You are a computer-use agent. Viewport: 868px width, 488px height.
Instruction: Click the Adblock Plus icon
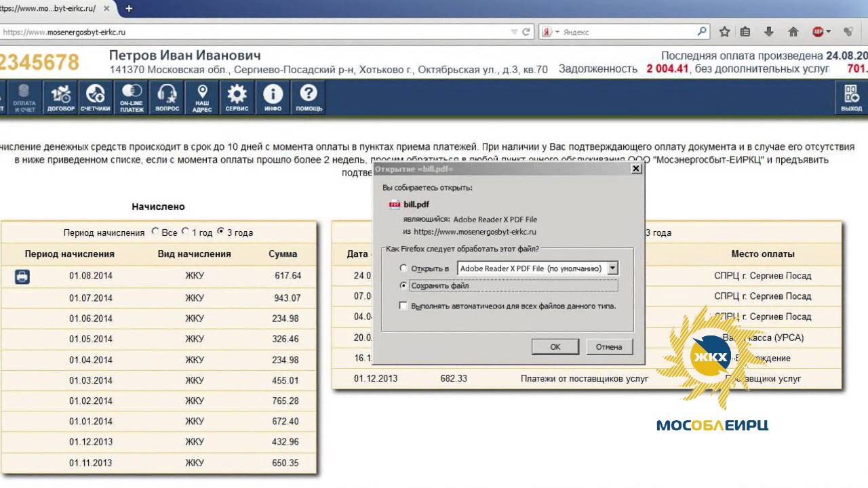(x=818, y=32)
